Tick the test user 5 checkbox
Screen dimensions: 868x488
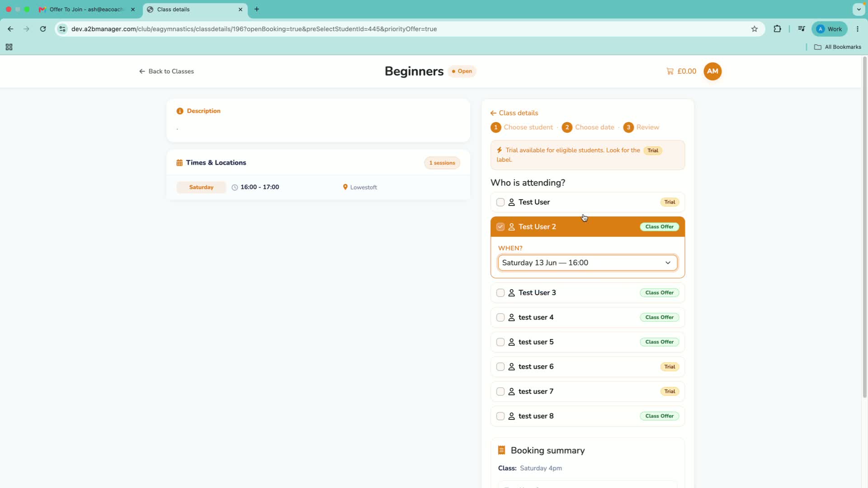pyautogui.click(x=500, y=342)
